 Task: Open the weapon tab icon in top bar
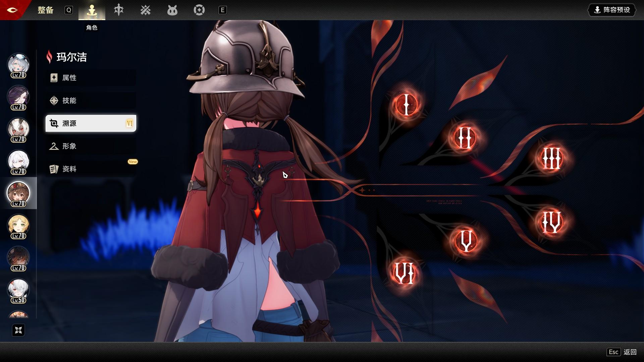pyautogui.click(x=119, y=10)
